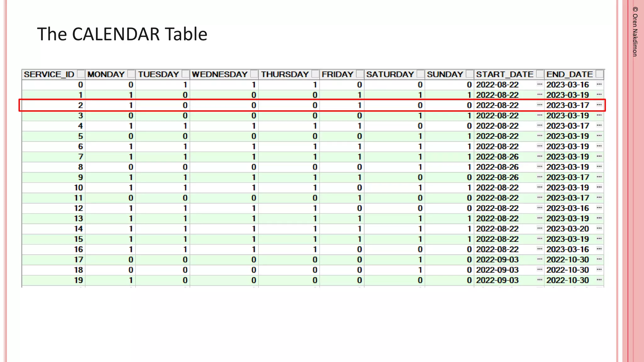The image size is (644, 362).
Task: Click the small box in WEDNESDAY column header
Action: point(254,74)
